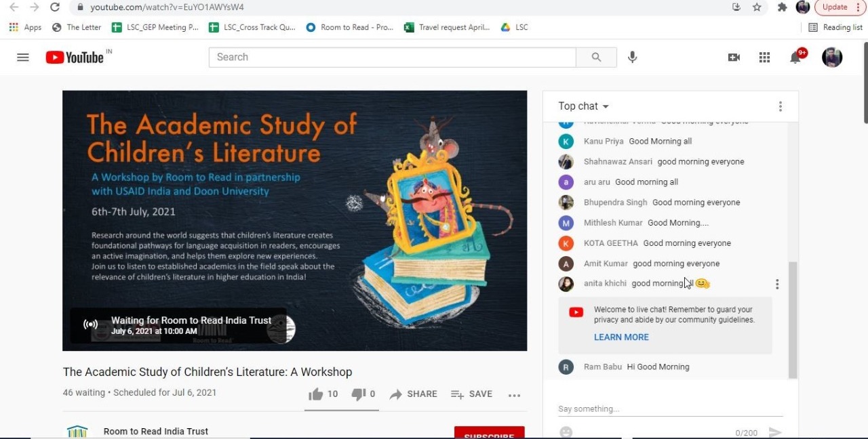868x439 pixels.
Task: Open voice search with the microphone icon
Action: point(632,57)
